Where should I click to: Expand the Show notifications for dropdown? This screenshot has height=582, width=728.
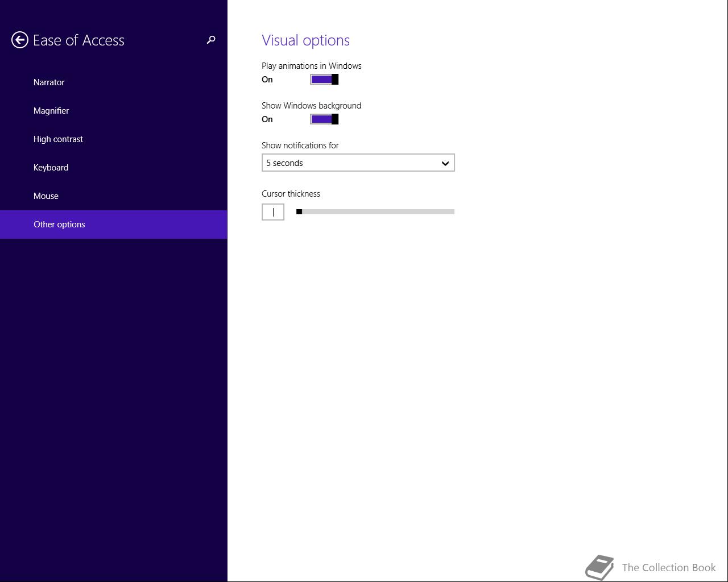point(358,163)
